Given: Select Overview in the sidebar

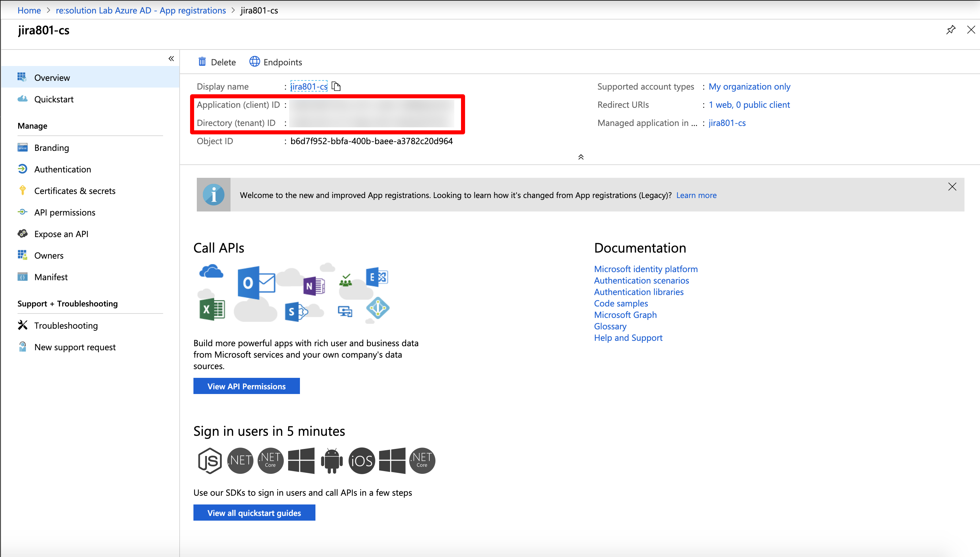Looking at the screenshot, I should coord(90,77).
